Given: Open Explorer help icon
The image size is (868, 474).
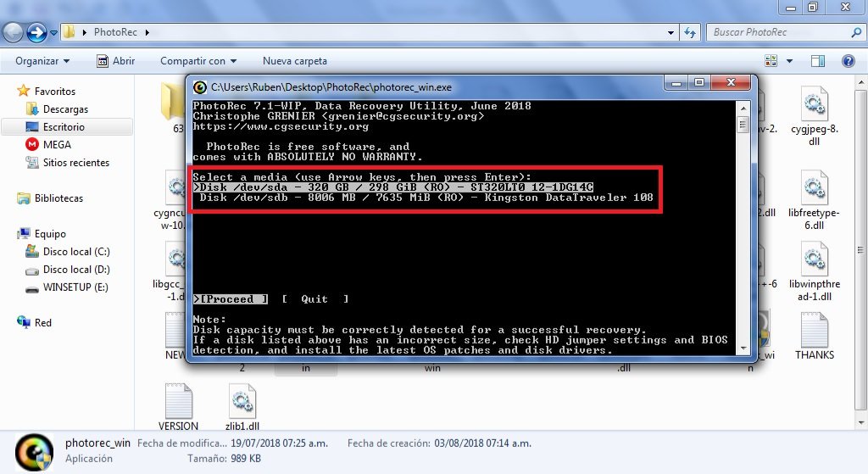Looking at the screenshot, I should 848,61.
